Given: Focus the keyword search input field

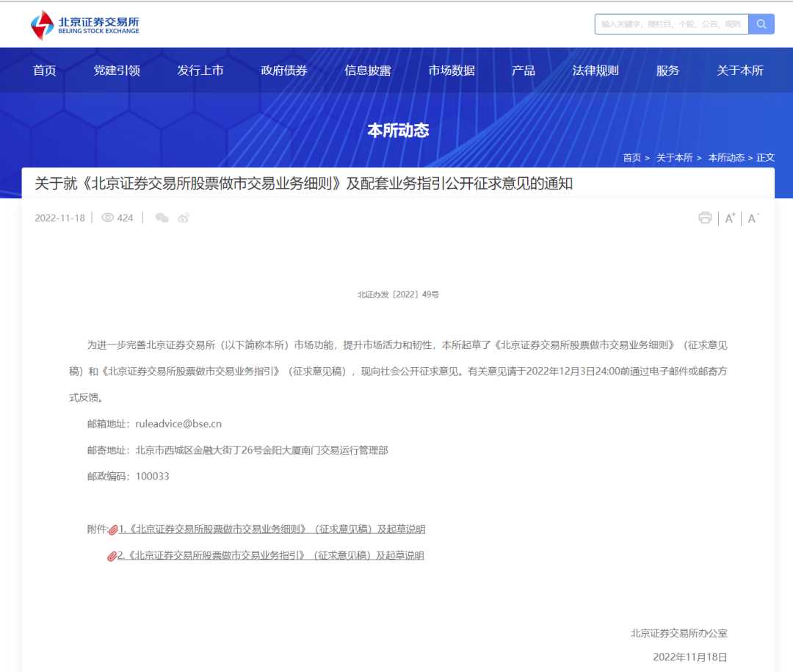Looking at the screenshot, I should (x=671, y=24).
